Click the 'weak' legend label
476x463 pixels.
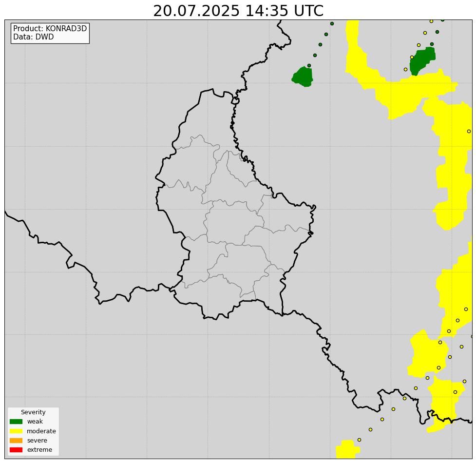point(35,422)
